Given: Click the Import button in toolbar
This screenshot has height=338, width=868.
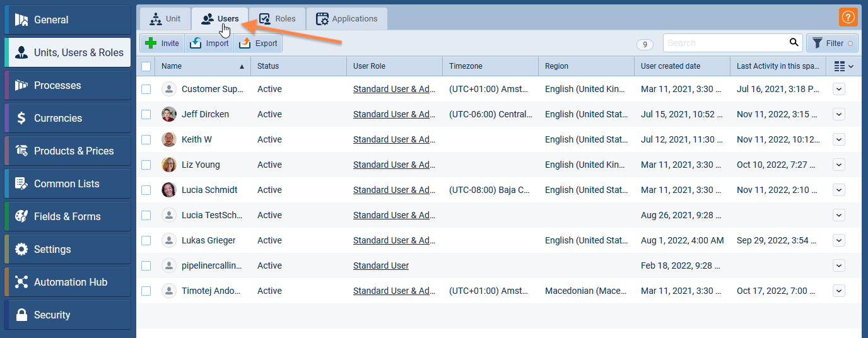Looking at the screenshot, I should coord(209,43).
